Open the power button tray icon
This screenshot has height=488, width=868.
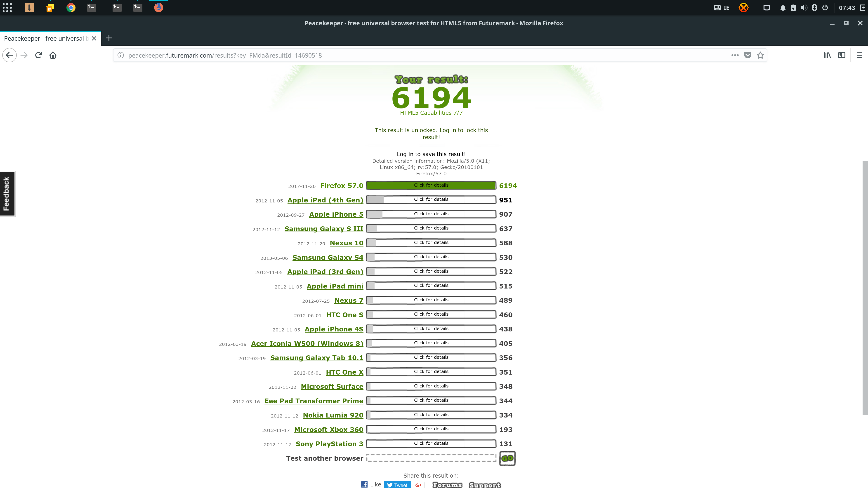pos(825,7)
